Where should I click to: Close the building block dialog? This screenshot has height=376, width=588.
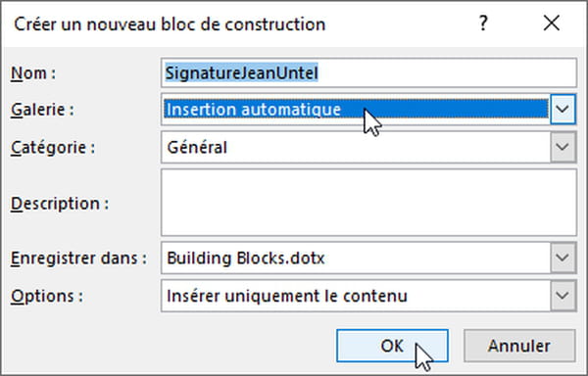point(552,23)
